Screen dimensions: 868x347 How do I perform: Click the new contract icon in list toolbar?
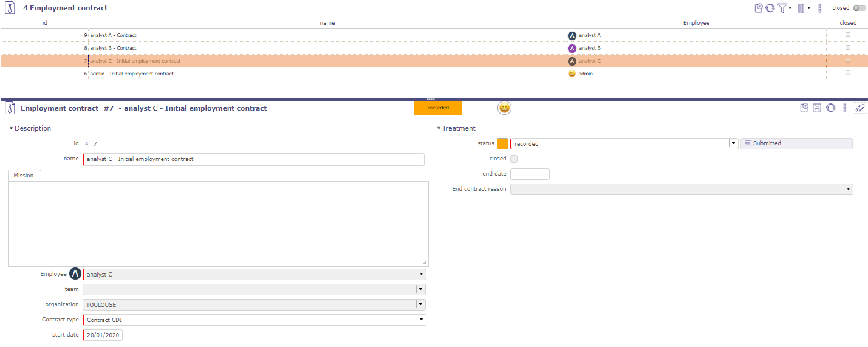click(759, 8)
